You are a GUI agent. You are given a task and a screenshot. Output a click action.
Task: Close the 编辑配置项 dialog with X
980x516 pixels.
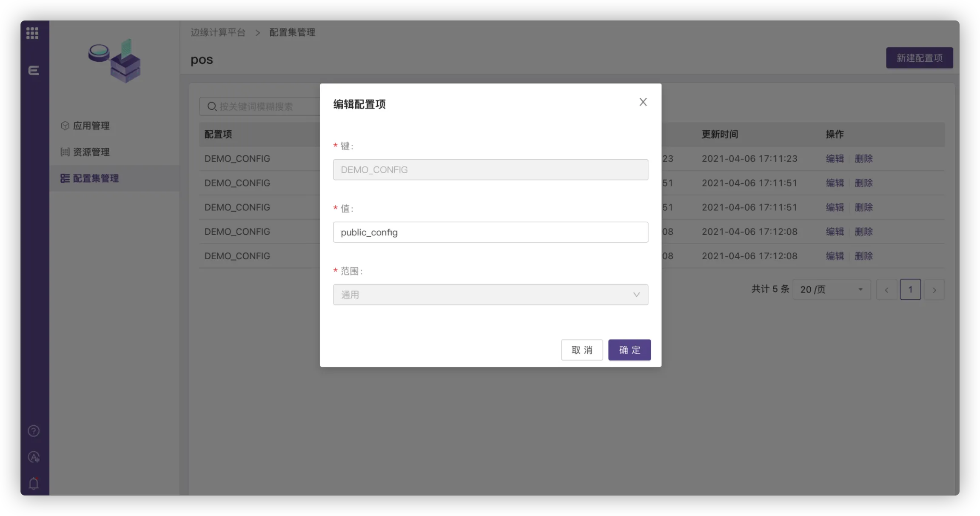tap(643, 102)
